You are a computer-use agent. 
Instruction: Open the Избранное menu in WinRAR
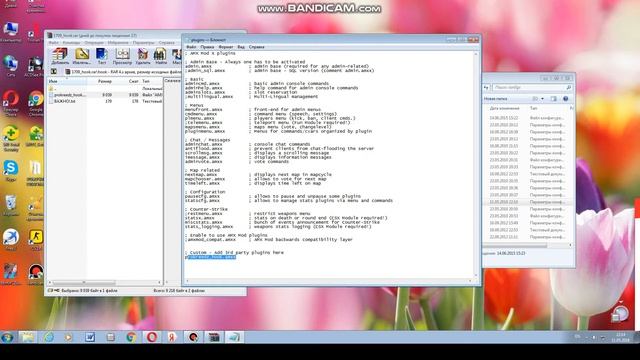pos(118,42)
